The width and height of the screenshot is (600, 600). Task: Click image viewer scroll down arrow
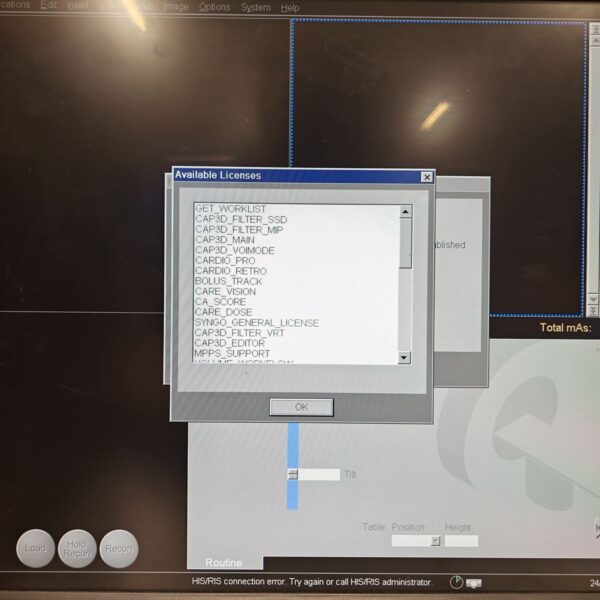coord(593,298)
